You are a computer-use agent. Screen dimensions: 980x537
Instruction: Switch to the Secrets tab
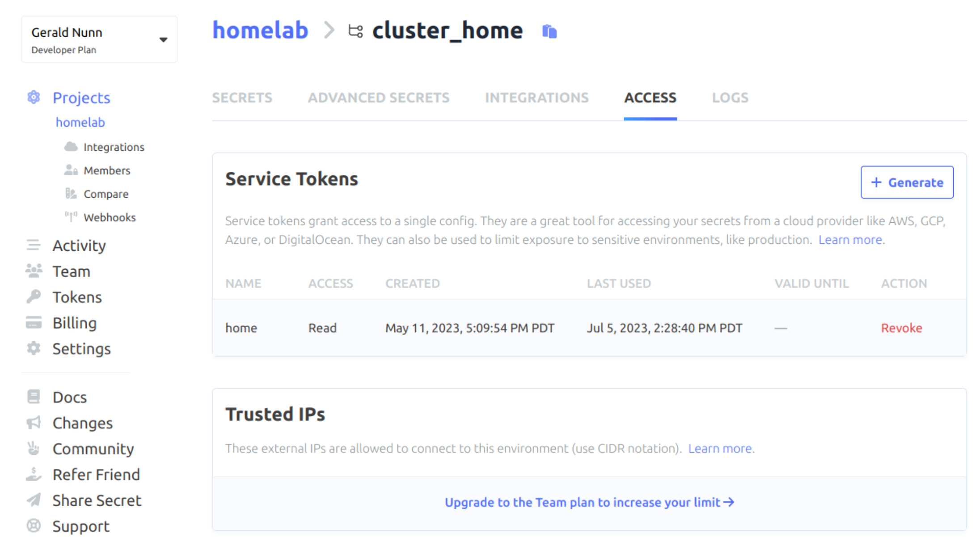[242, 97]
